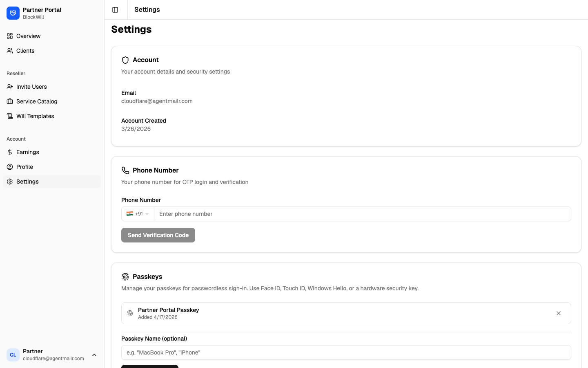Screen dimensions: 588x368
Task: Toggle the sidebar collapse icon
Action: 115,10
